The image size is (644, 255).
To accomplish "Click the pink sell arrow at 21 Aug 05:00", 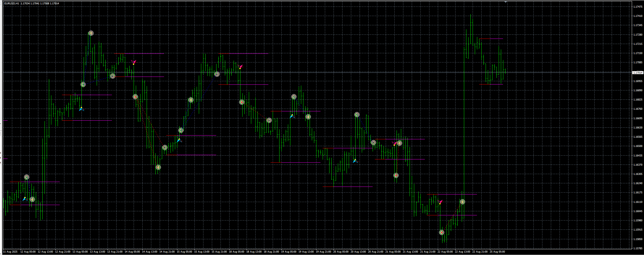I will [394, 144].
